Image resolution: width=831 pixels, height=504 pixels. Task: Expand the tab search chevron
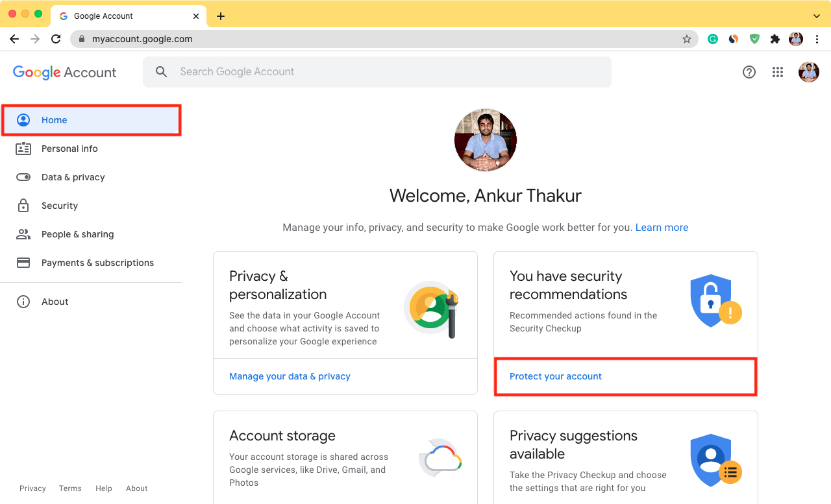(817, 16)
